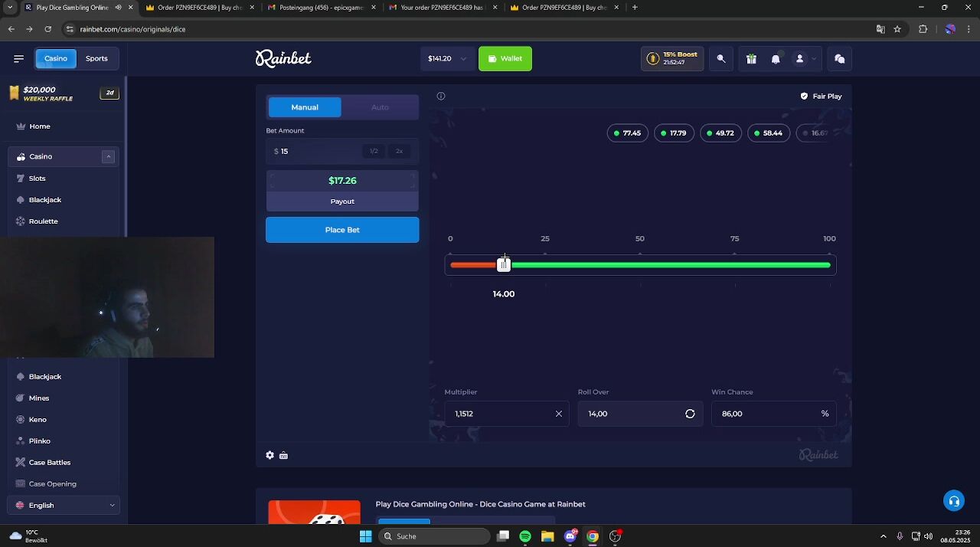Open the Fair Play verification
The image size is (980, 547).
[821, 97]
